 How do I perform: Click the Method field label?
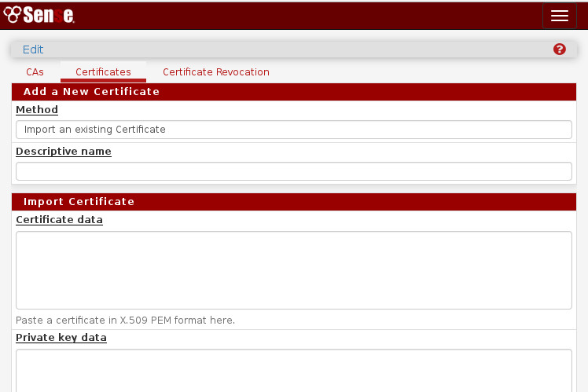click(37, 110)
